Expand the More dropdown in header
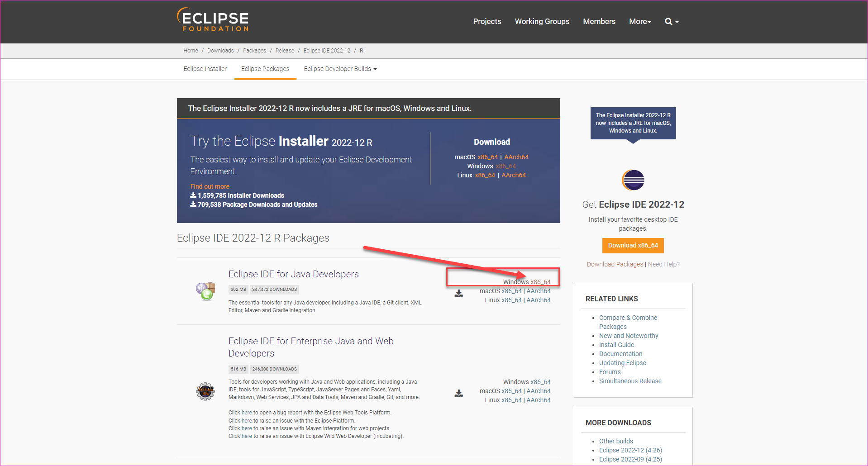Screen dimensions: 868x466 click(x=640, y=21)
